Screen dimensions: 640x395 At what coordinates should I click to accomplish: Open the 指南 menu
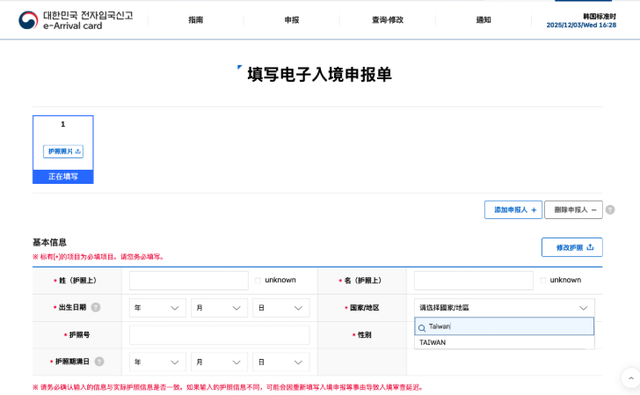click(196, 20)
